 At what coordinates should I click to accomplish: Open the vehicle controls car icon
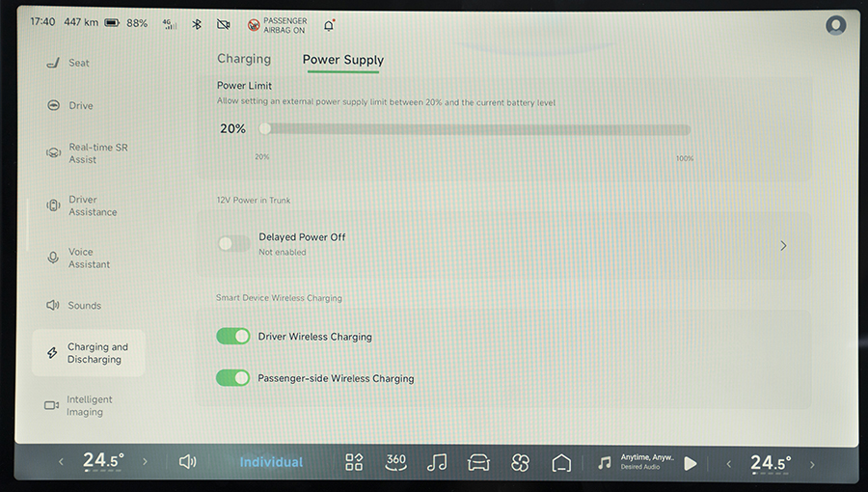(478, 462)
